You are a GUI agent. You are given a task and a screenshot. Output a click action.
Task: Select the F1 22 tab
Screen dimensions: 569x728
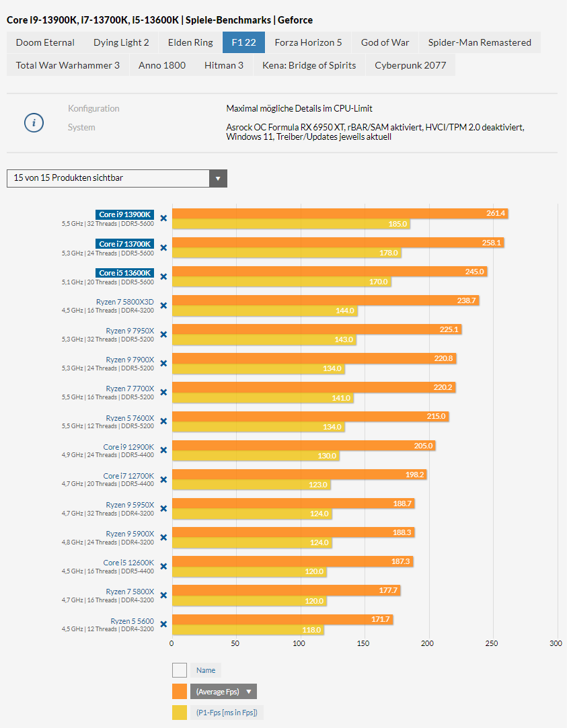click(244, 42)
